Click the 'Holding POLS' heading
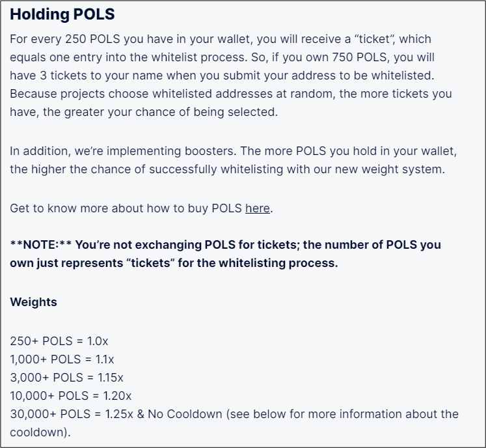Viewport: 486px width, 448px height. pyautogui.click(x=62, y=14)
